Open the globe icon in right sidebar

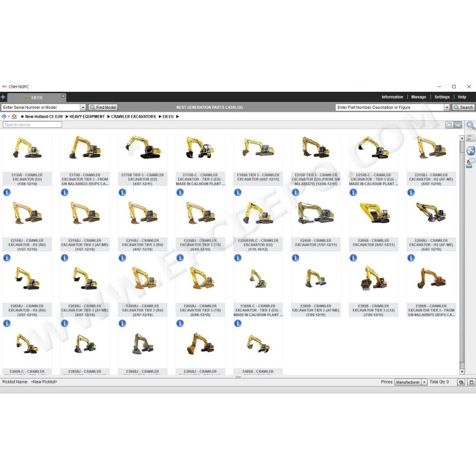pyautogui.click(x=471, y=150)
